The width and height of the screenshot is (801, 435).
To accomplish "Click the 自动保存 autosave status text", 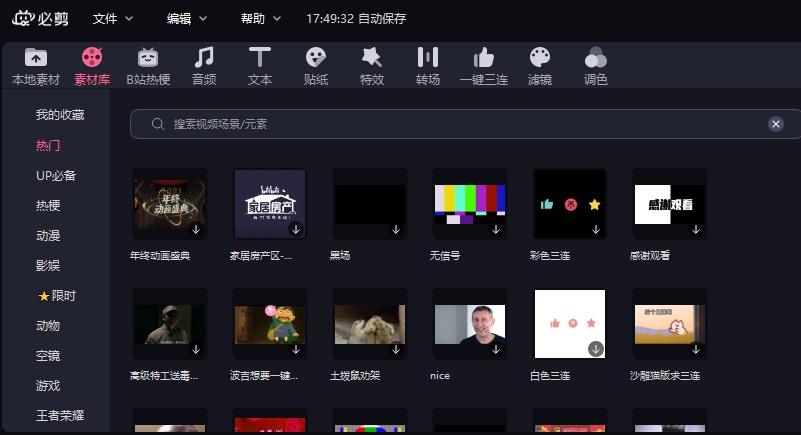I will (382, 19).
